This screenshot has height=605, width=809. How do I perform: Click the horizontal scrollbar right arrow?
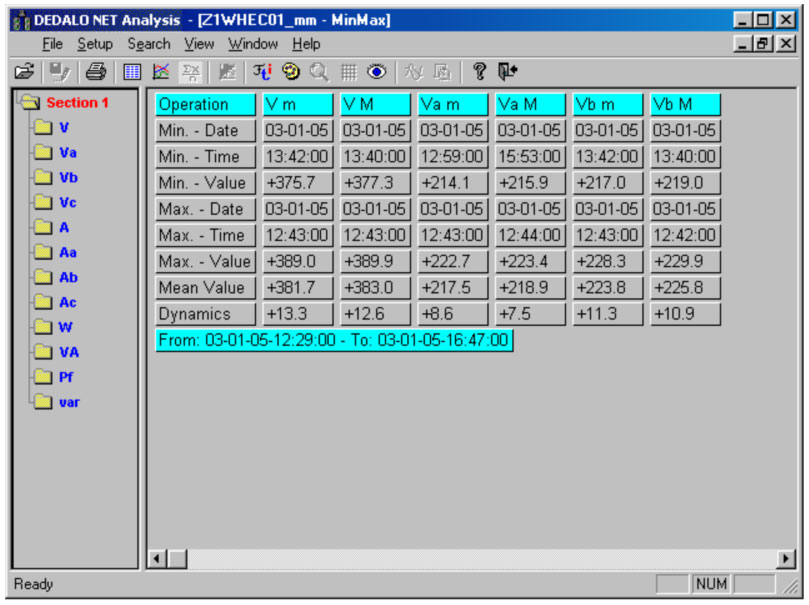pyautogui.click(x=787, y=559)
